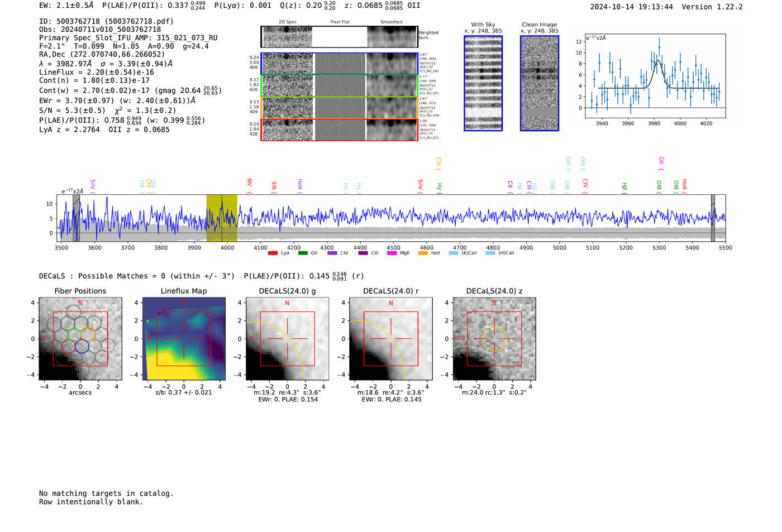Select the red-outlined fiber 2D spec cutout
This screenshot has width=782, height=532.
pos(288,130)
